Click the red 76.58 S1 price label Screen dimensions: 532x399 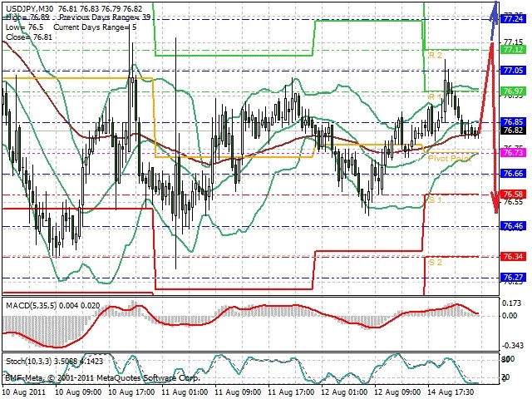point(514,194)
